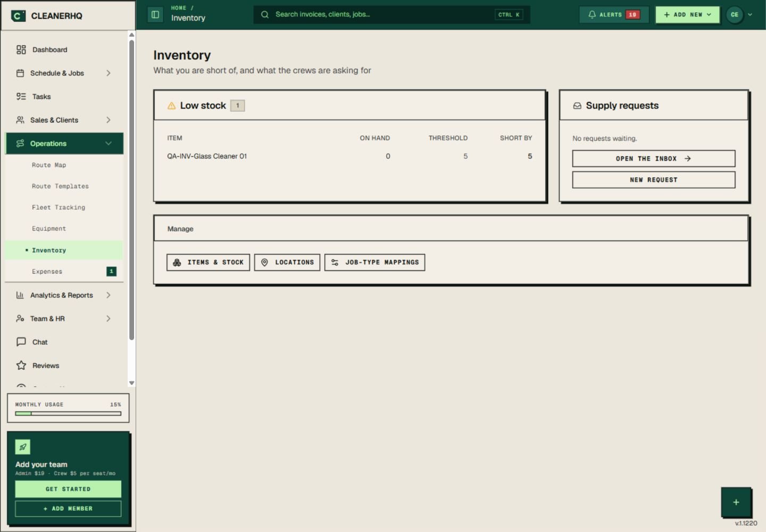Expand Sales & Clients chevron
The image size is (766, 532).
pyautogui.click(x=109, y=120)
